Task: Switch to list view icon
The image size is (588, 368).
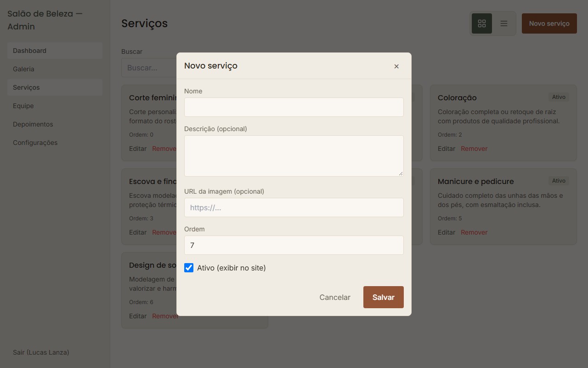Action: 504,23
